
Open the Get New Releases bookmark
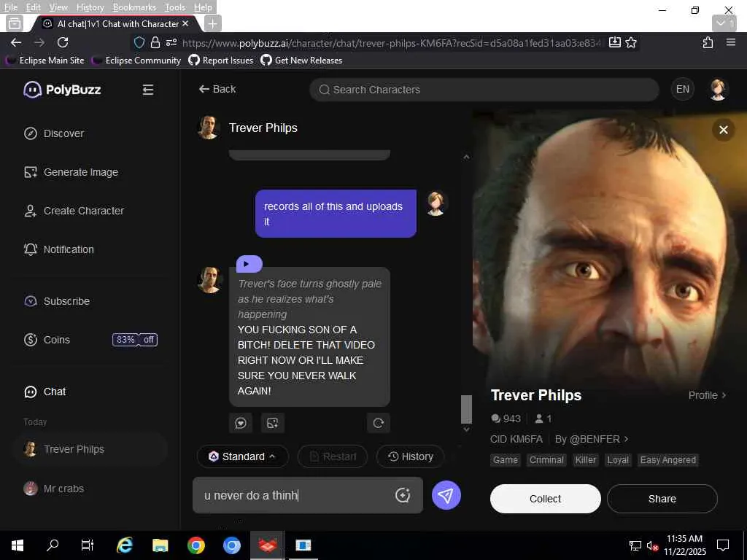pyautogui.click(x=301, y=61)
